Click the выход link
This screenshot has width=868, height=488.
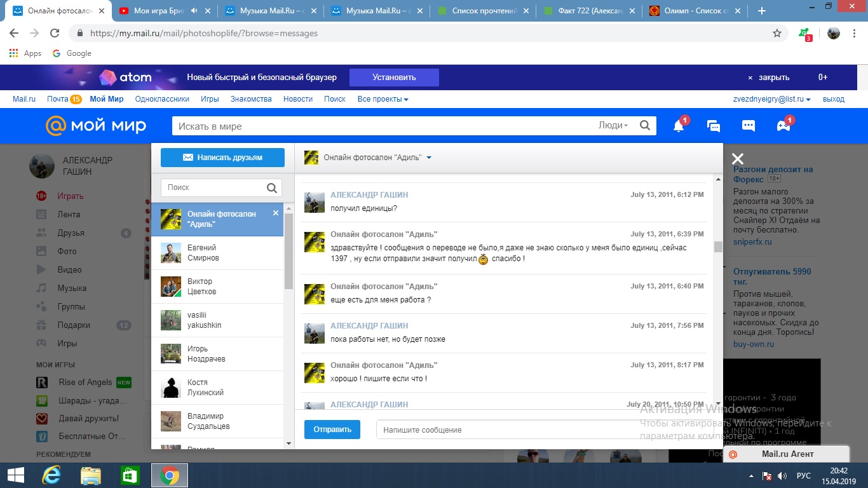[x=834, y=99]
